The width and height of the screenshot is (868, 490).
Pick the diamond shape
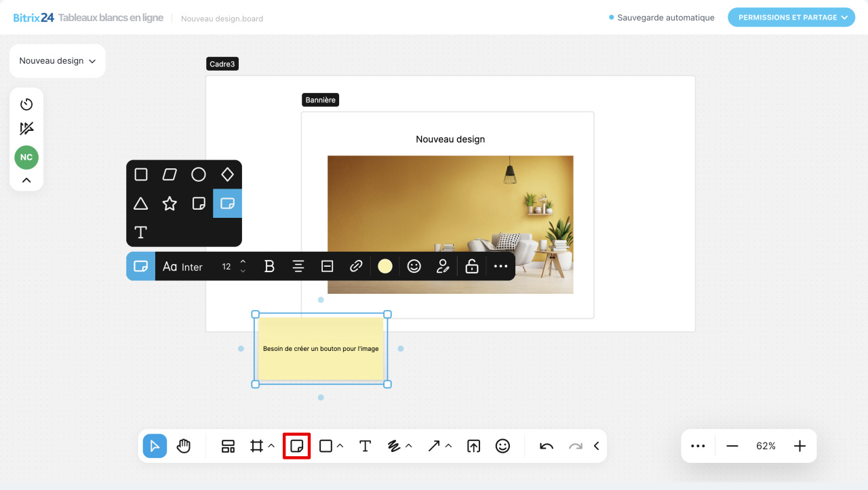tap(227, 174)
